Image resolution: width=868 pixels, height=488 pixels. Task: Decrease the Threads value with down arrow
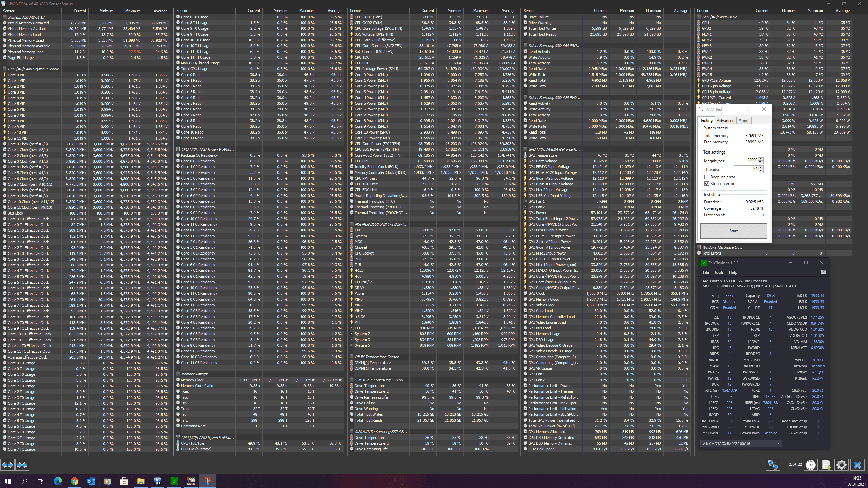[761, 171]
